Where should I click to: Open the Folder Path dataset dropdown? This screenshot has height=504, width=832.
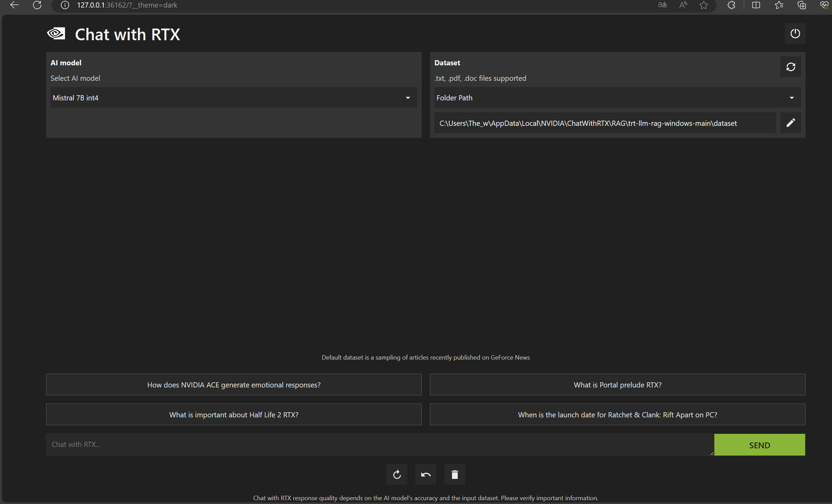tap(618, 98)
